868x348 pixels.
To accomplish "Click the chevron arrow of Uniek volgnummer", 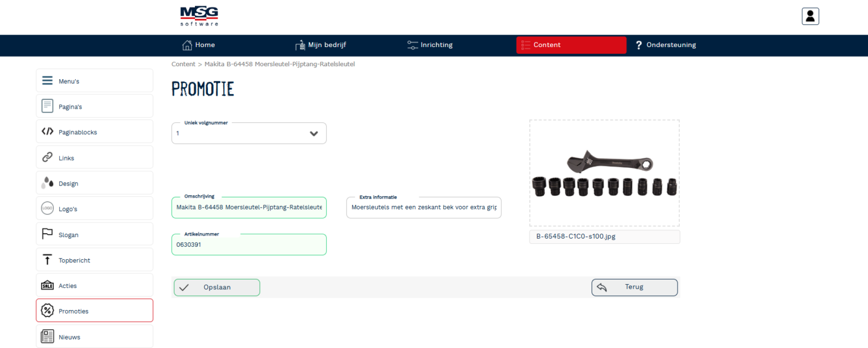I will pyautogui.click(x=314, y=134).
